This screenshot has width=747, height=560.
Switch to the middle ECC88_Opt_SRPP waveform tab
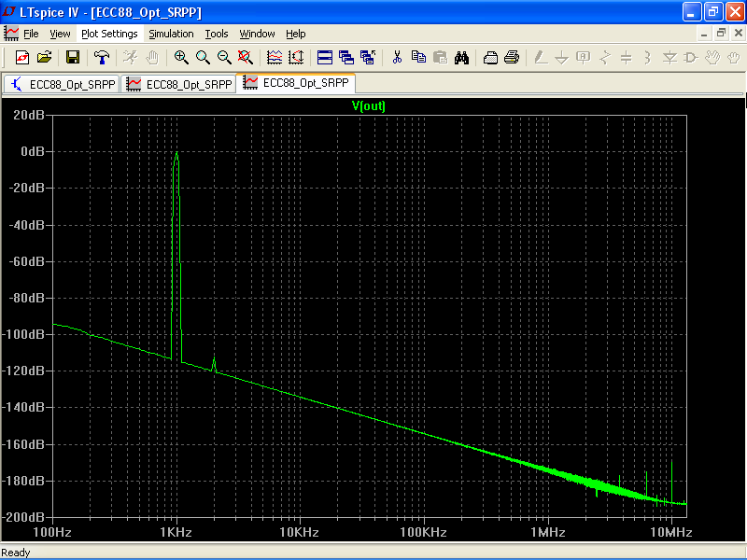(178, 84)
